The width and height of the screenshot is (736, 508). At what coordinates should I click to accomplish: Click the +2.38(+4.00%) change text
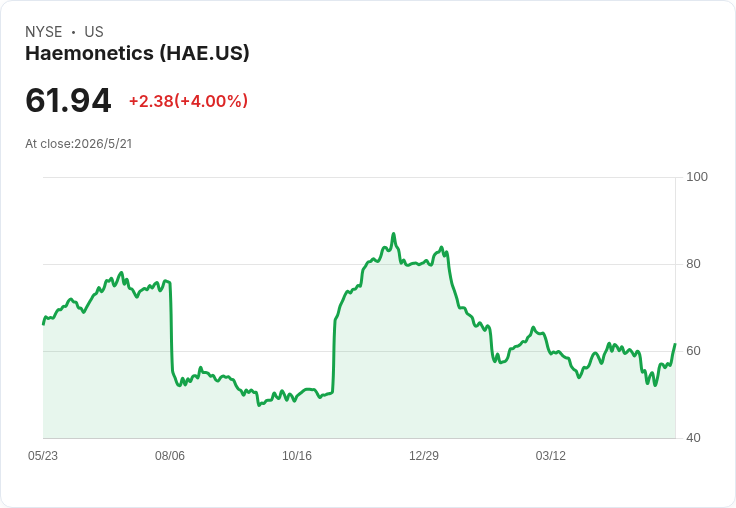(188, 101)
